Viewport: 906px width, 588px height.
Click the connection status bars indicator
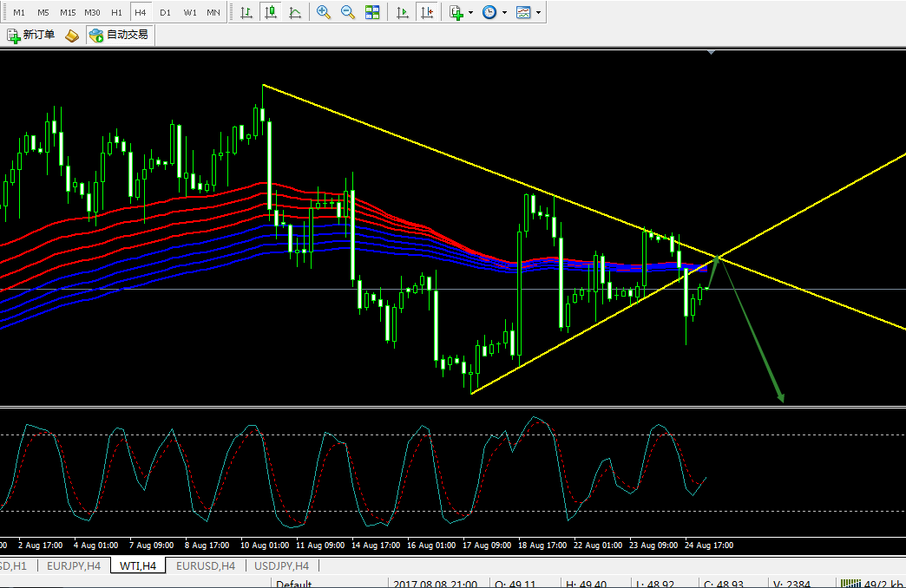coord(850,584)
